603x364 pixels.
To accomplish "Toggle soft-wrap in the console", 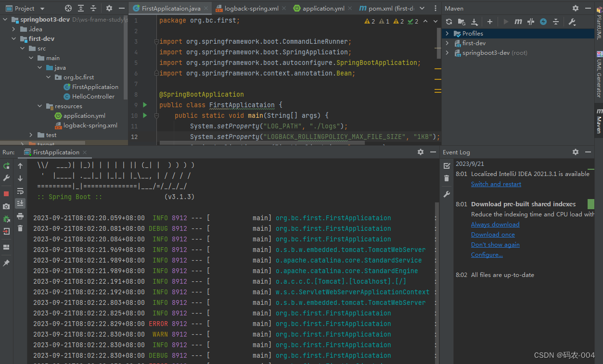I will [20, 191].
